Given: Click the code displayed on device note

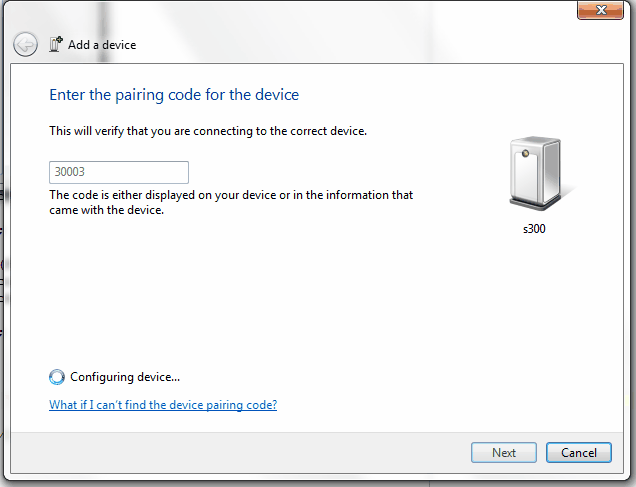Looking at the screenshot, I should click(x=231, y=202).
